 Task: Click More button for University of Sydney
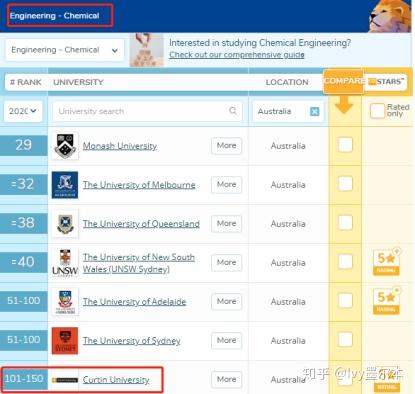click(226, 341)
